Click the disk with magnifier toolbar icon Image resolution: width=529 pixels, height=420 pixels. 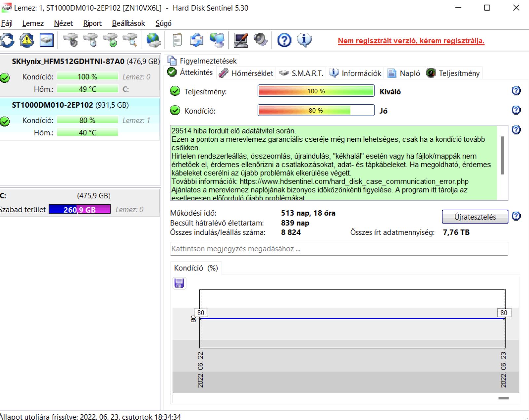tap(130, 40)
